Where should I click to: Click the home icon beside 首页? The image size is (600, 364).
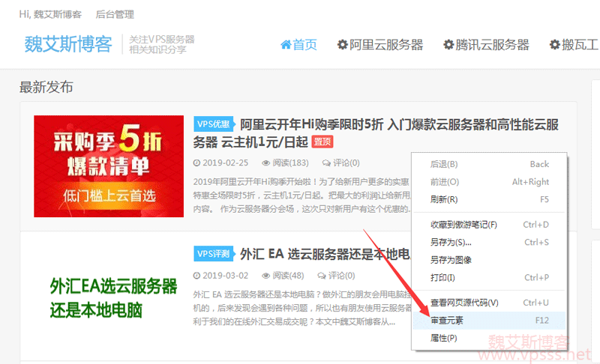tap(286, 45)
